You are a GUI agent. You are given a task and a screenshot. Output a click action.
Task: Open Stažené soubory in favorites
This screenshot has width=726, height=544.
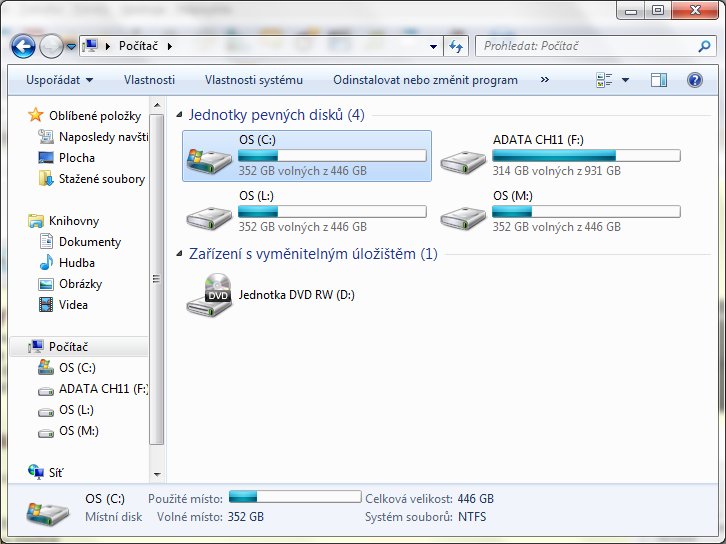coord(101,179)
